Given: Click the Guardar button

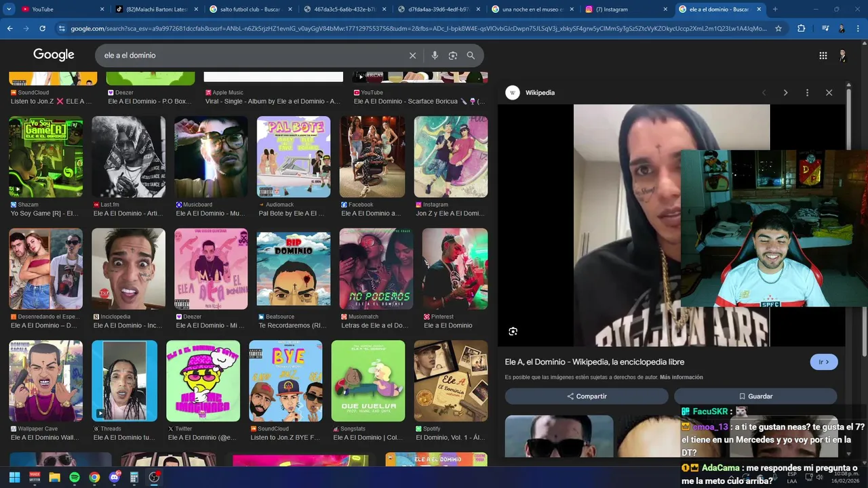Looking at the screenshot, I should (x=755, y=396).
